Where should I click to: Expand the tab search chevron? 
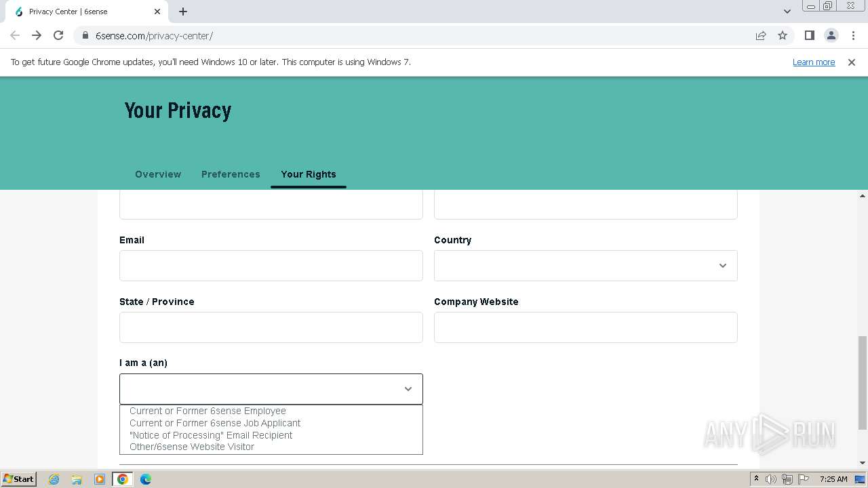click(787, 12)
